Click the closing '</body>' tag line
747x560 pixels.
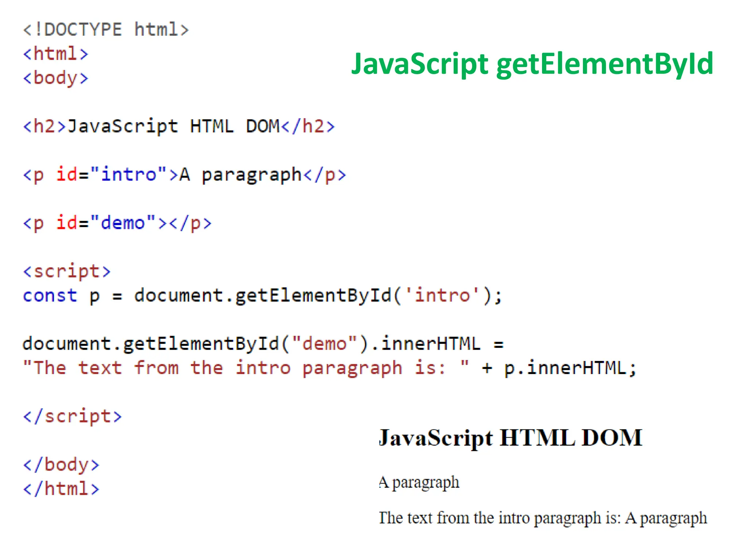click(x=61, y=465)
